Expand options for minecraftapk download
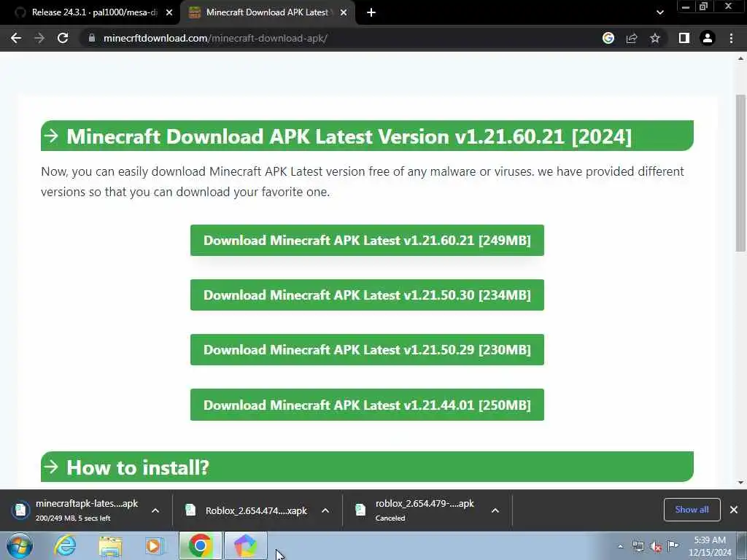The image size is (747, 560). coord(155,510)
